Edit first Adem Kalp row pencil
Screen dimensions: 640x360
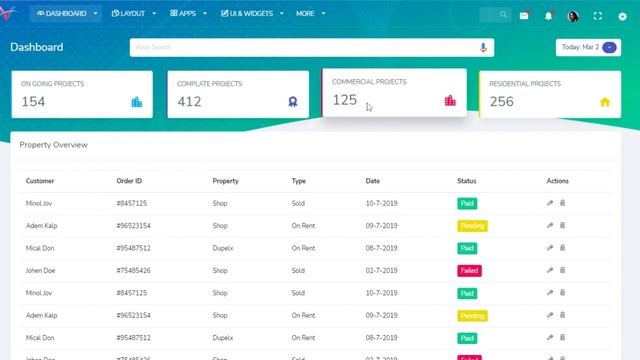[550, 225]
